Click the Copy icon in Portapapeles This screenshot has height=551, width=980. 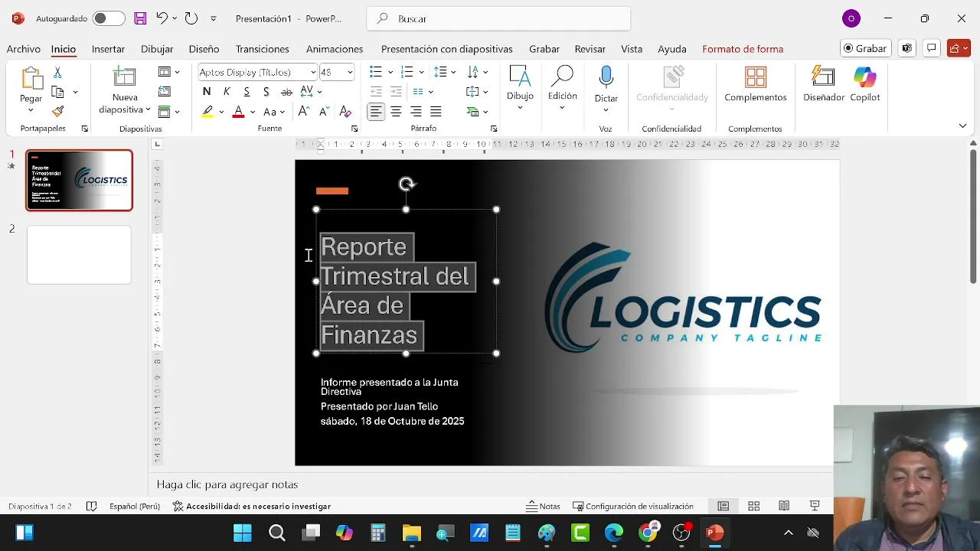[57, 92]
